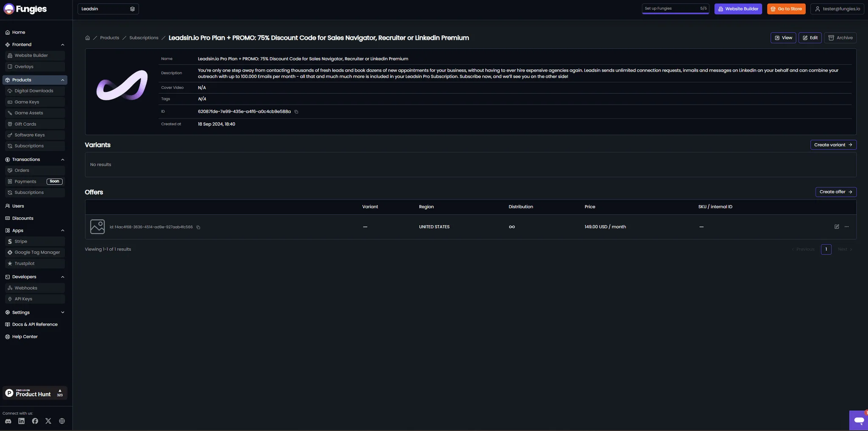Open Trustpilot app

35,263
